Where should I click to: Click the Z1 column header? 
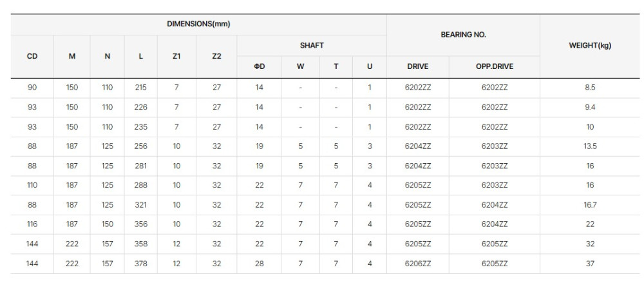(x=176, y=56)
